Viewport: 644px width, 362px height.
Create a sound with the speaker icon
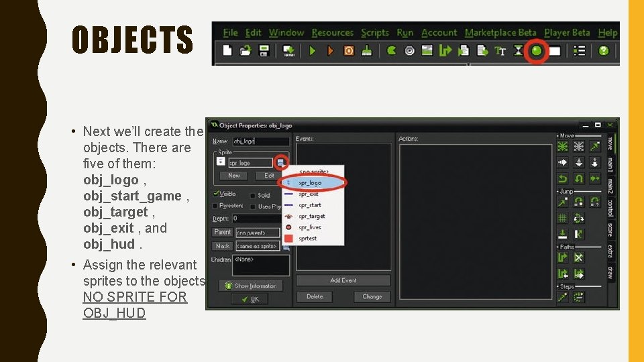pos(409,51)
